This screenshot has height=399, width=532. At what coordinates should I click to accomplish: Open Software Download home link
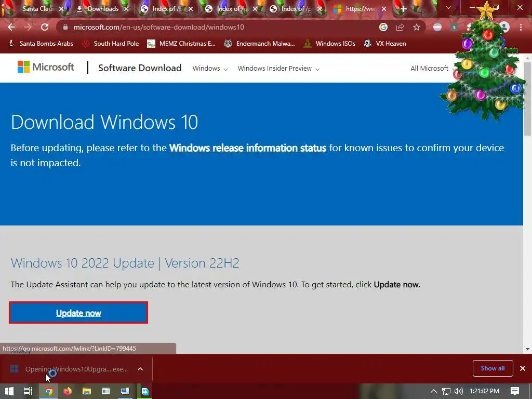tap(140, 68)
